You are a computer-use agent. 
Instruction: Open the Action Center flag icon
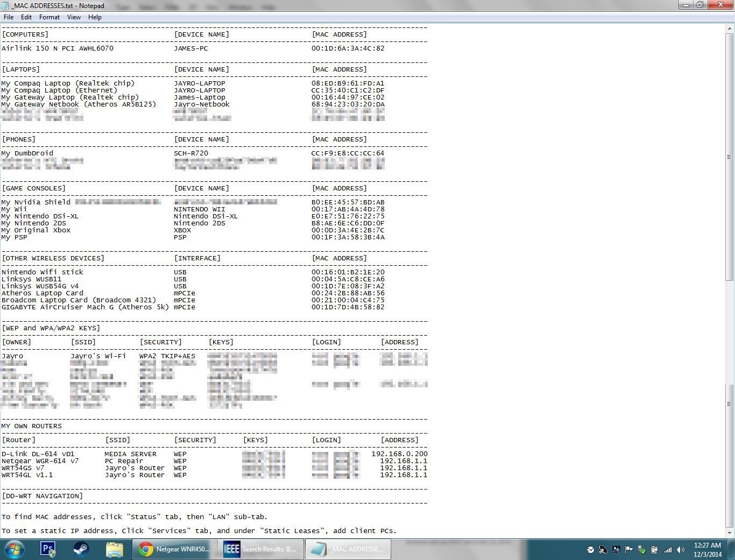coord(628,550)
